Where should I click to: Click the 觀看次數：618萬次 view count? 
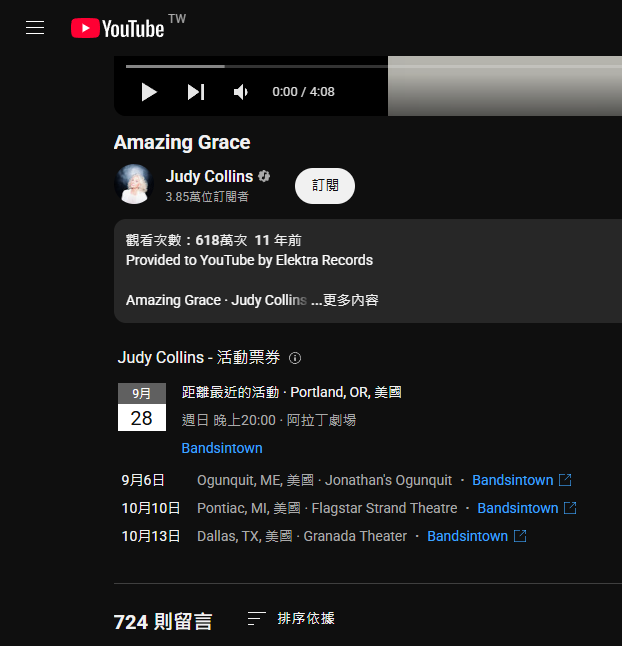point(186,240)
